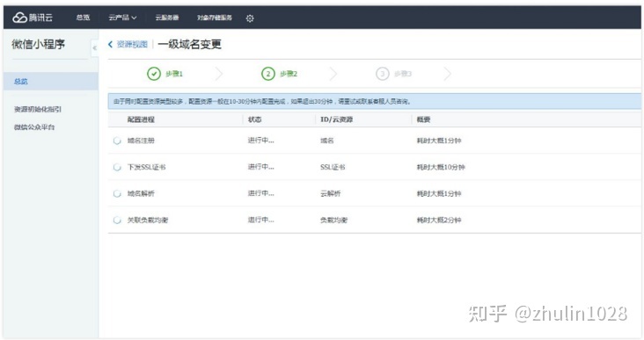
Task: Go back to 资源视图 link
Action: point(132,44)
